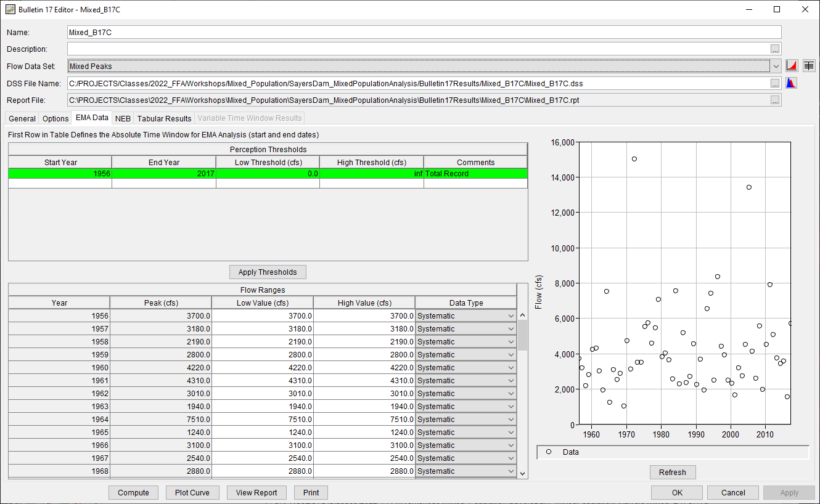The width and height of the screenshot is (820, 504).
Task: Open the NEB tab
Action: [122, 118]
